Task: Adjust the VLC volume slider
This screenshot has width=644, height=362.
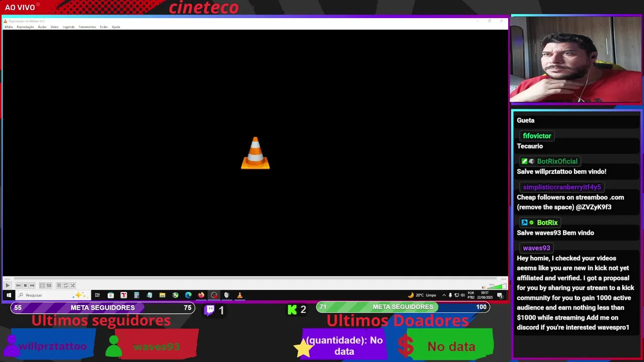Action: pos(497,286)
